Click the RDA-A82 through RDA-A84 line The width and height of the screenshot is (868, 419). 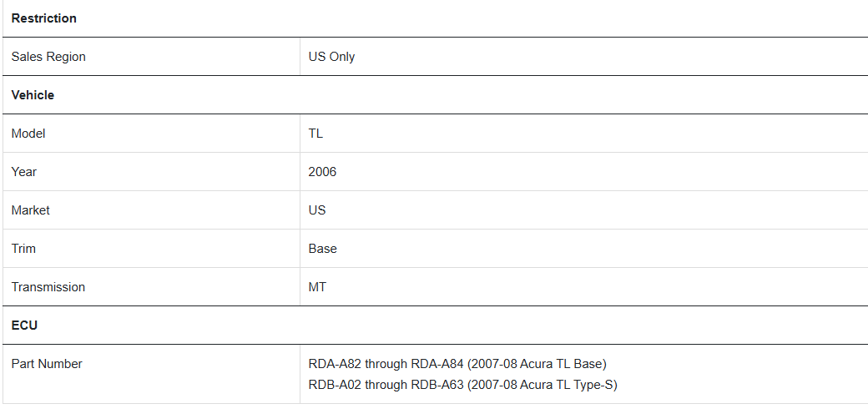coord(458,364)
